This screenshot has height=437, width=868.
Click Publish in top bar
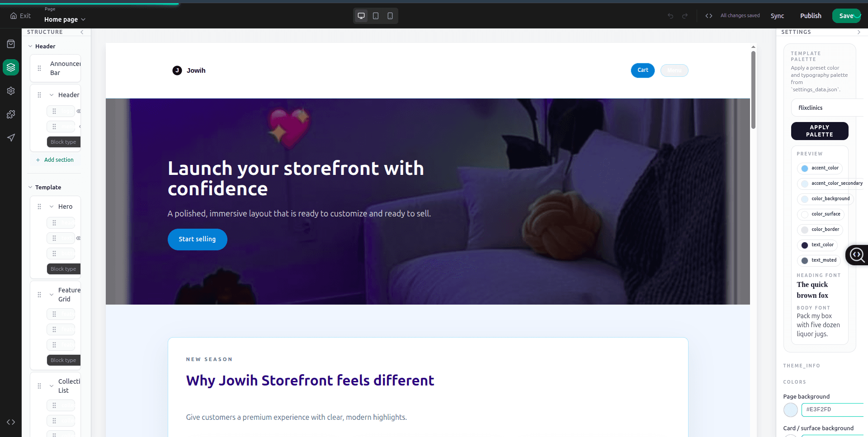(x=811, y=16)
